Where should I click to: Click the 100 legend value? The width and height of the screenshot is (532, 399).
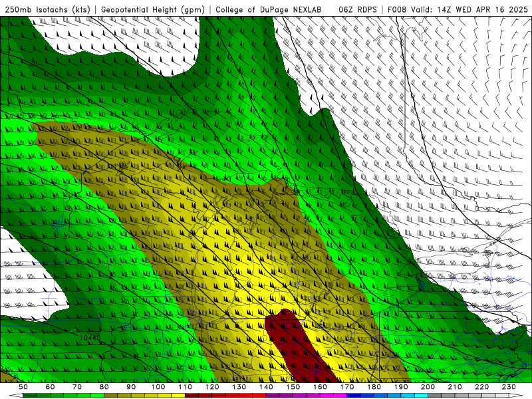coord(158,387)
